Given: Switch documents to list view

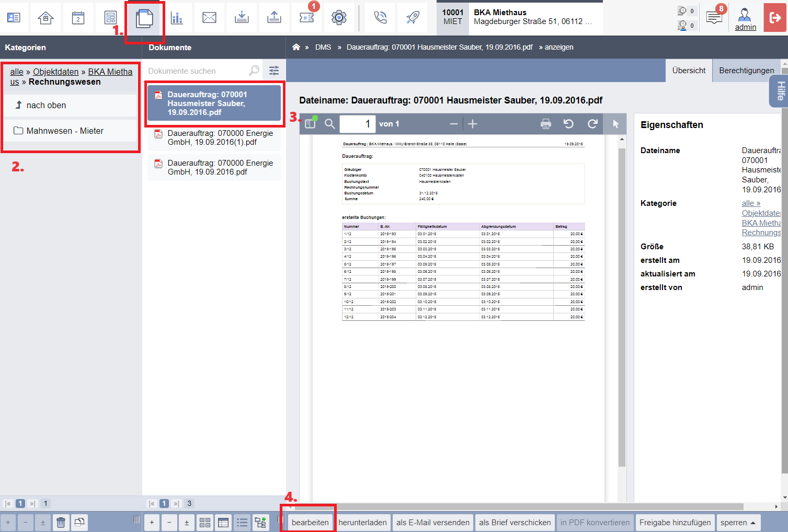Looking at the screenshot, I should pos(242,523).
